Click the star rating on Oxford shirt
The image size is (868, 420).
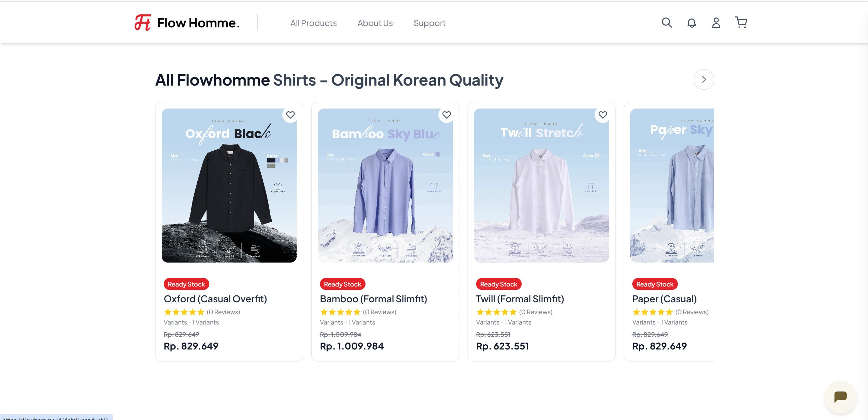point(184,312)
